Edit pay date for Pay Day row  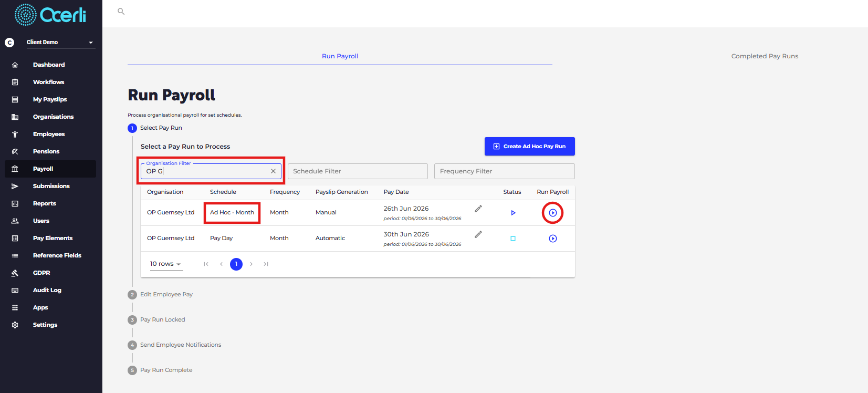click(x=478, y=234)
